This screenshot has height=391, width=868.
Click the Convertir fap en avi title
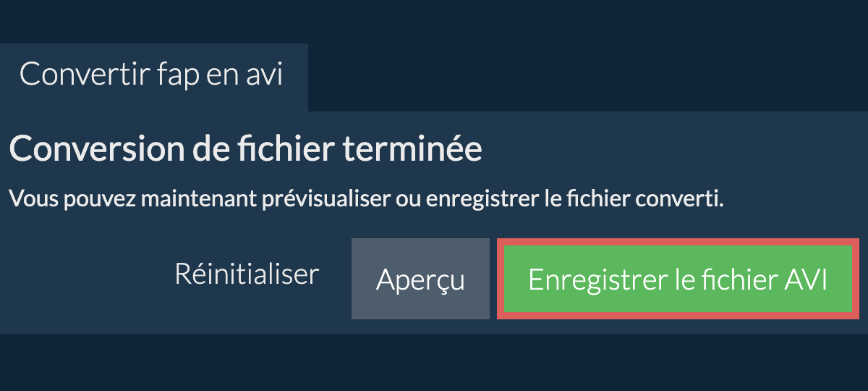pos(151,75)
